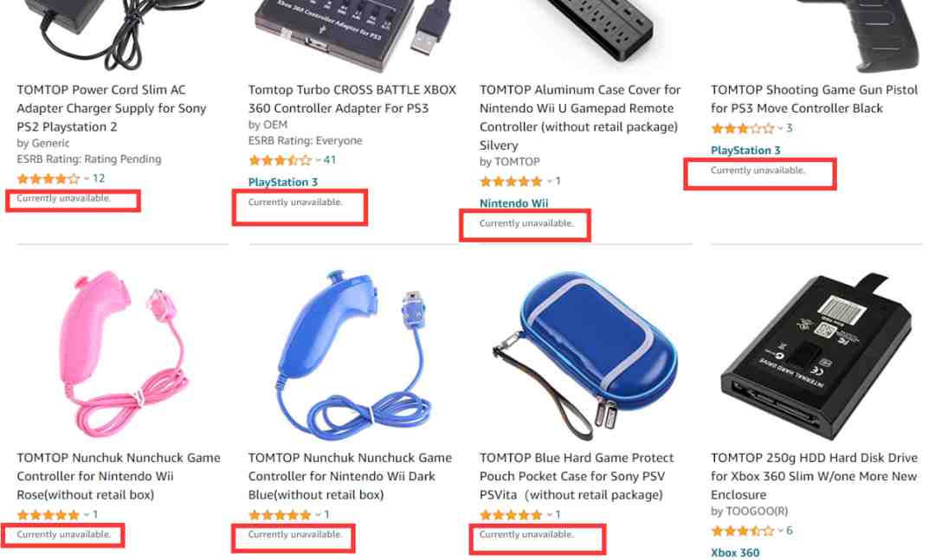The image size is (935, 560).
Task: Expand star rating dropdown with 41 reviews
Action: (318, 160)
